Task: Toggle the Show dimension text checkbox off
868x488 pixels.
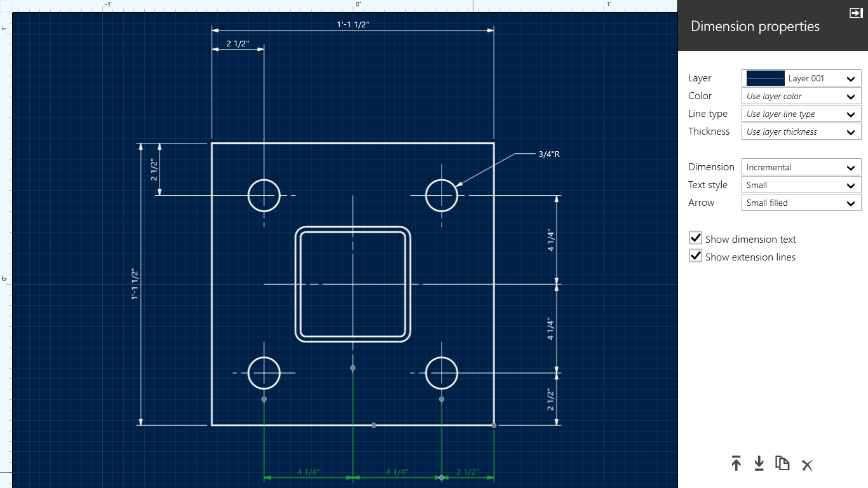Action: click(695, 238)
